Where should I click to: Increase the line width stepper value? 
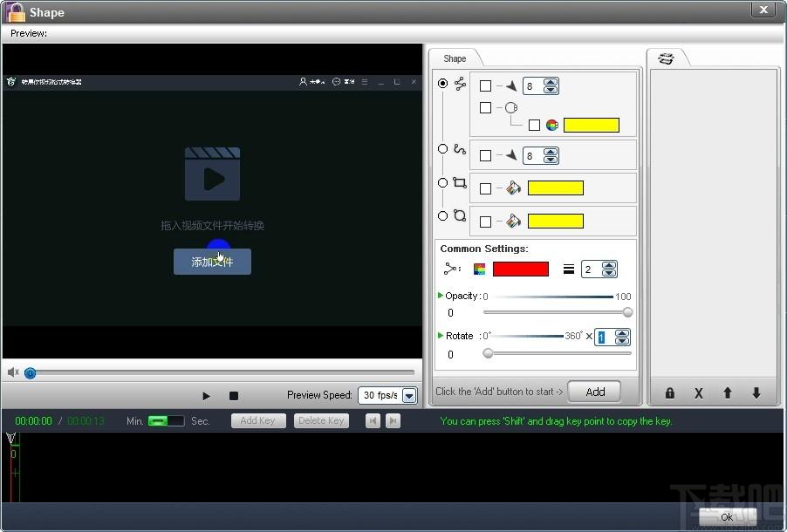pos(609,265)
